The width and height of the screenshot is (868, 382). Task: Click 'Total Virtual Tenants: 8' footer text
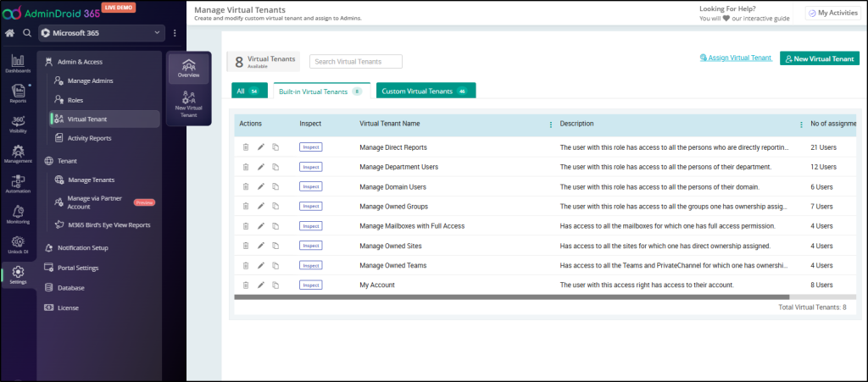pyautogui.click(x=812, y=307)
